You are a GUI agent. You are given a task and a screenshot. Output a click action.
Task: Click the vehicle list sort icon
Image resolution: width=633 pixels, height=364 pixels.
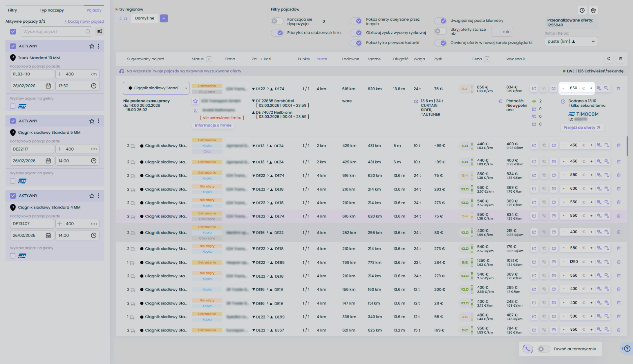tap(100, 32)
